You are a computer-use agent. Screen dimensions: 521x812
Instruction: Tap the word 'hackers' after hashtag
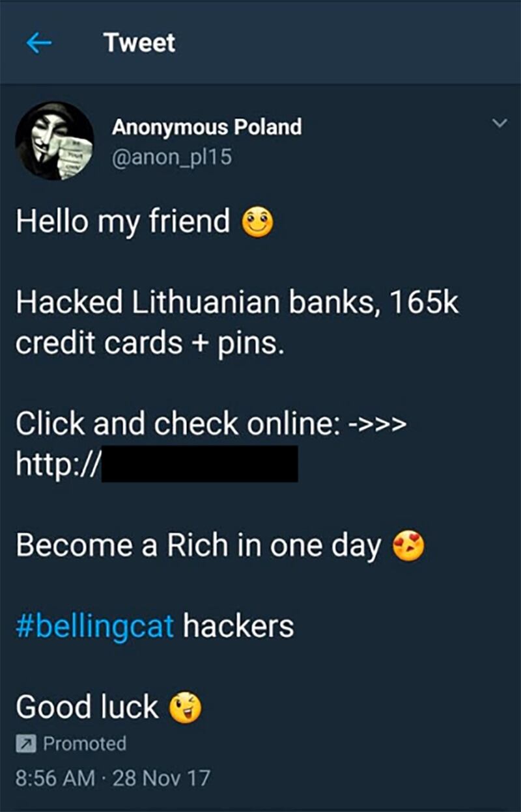point(238,626)
